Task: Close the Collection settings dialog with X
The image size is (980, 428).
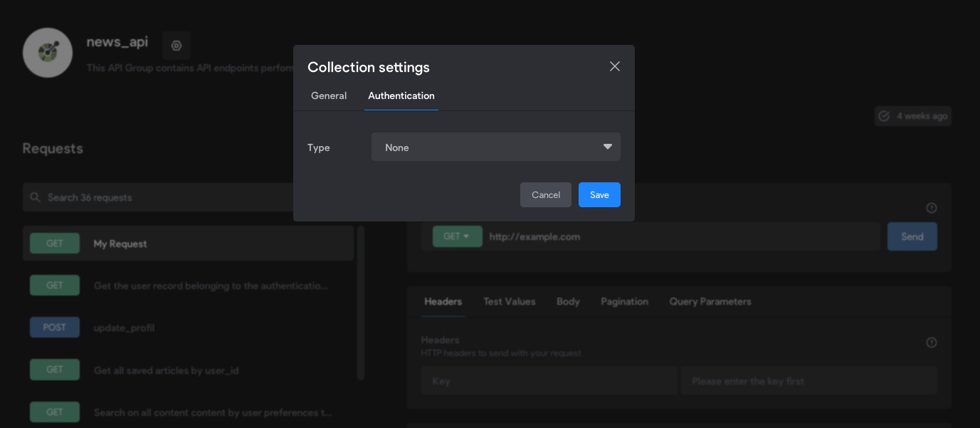Action: coord(615,66)
